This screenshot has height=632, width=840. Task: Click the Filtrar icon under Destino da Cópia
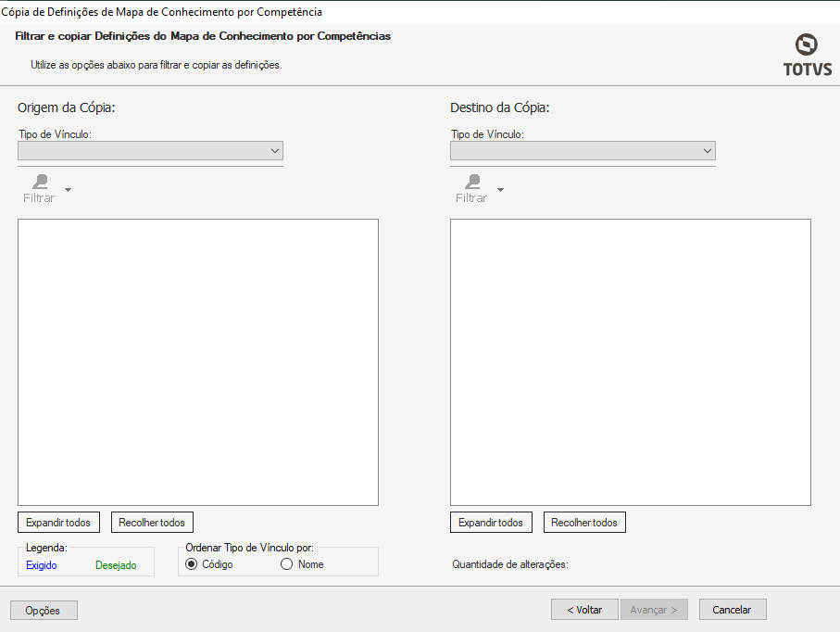(x=472, y=183)
